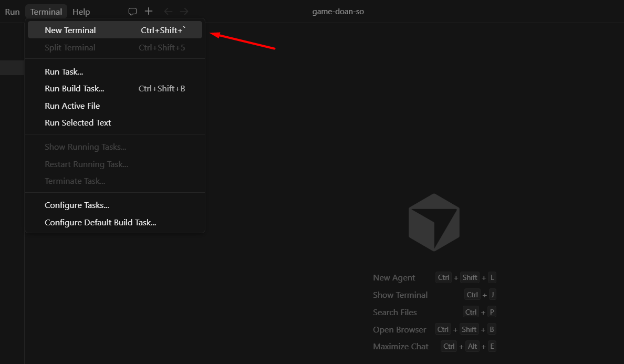Click the B key badge for Open Browser
Screen dimensions: 624x364
[x=492, y=329]
